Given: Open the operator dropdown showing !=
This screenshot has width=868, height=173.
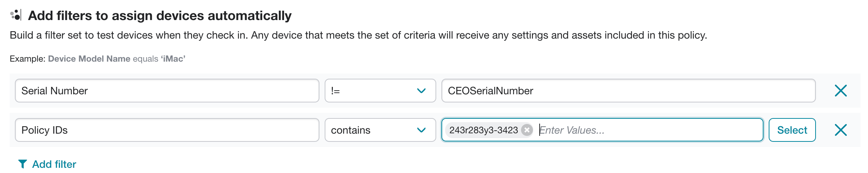Looking at the screenshot, I should pos(372,91).
